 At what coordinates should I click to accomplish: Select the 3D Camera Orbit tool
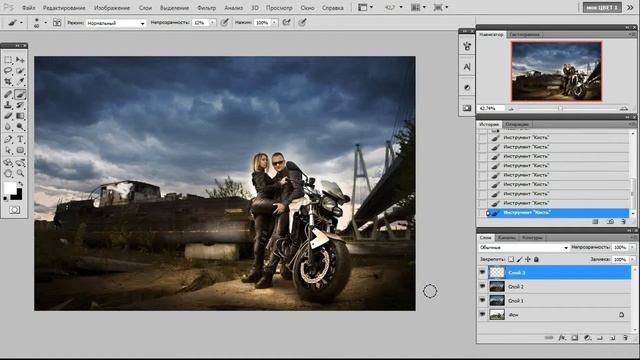coord(20,163)
